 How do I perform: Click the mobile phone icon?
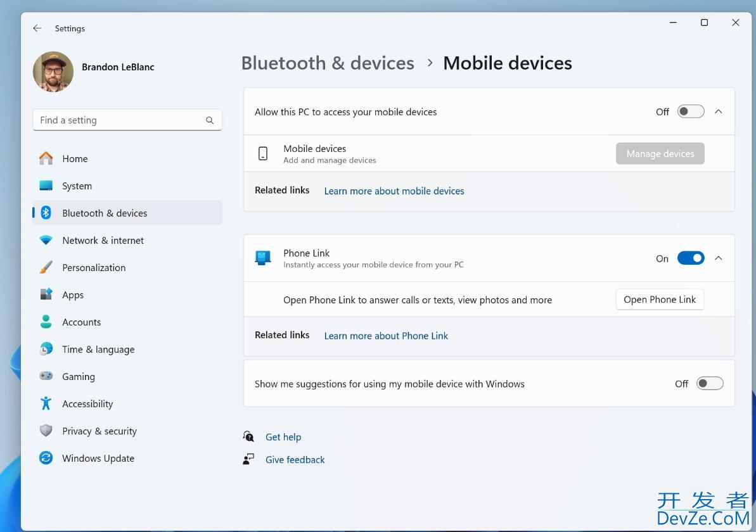point(263,154)
